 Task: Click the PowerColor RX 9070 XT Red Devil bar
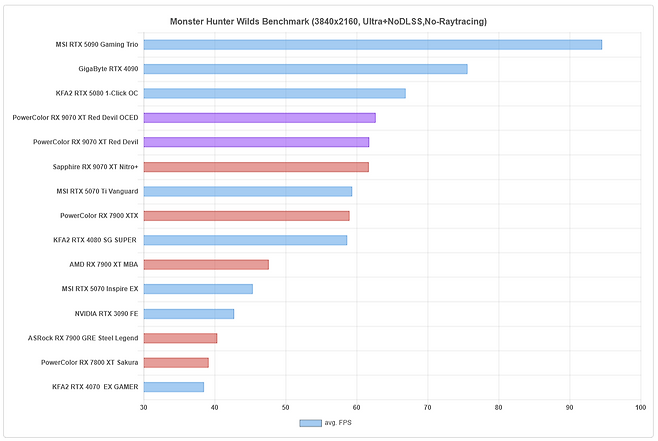[256, 142]
